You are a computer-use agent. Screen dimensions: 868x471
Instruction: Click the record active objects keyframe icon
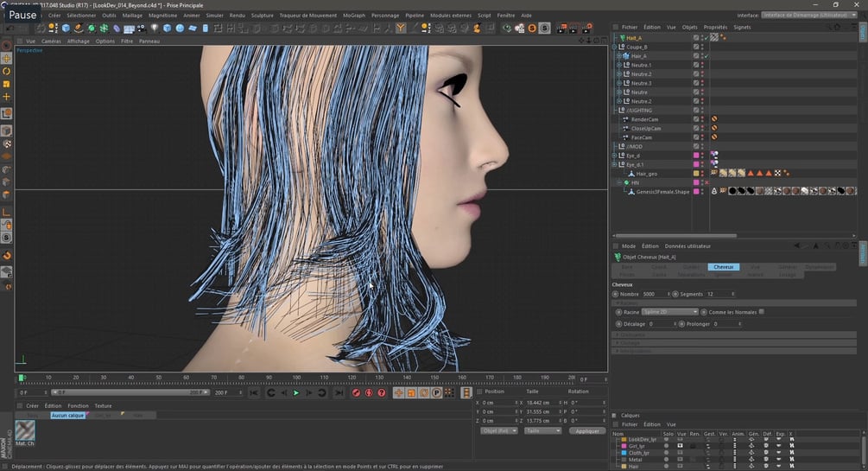356,392
